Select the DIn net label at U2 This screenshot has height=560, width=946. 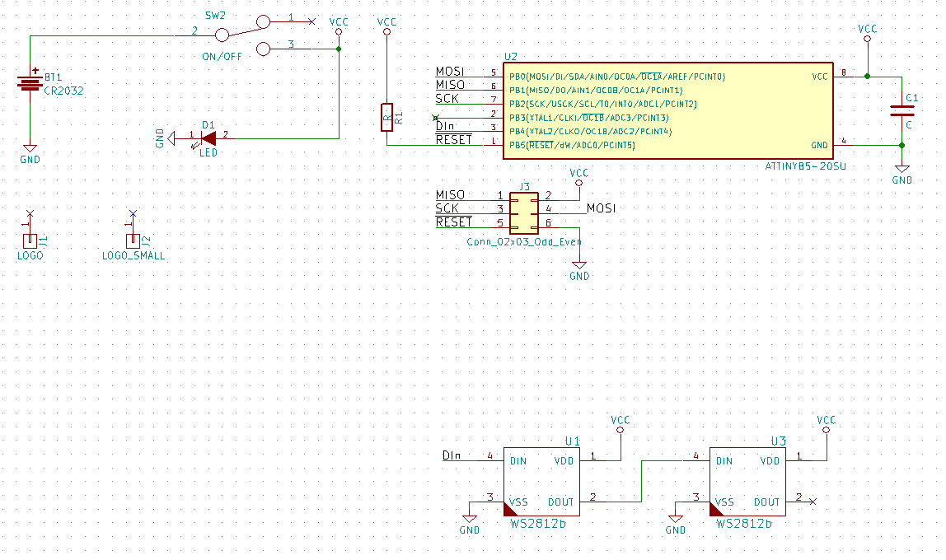(x=445, y=126)
